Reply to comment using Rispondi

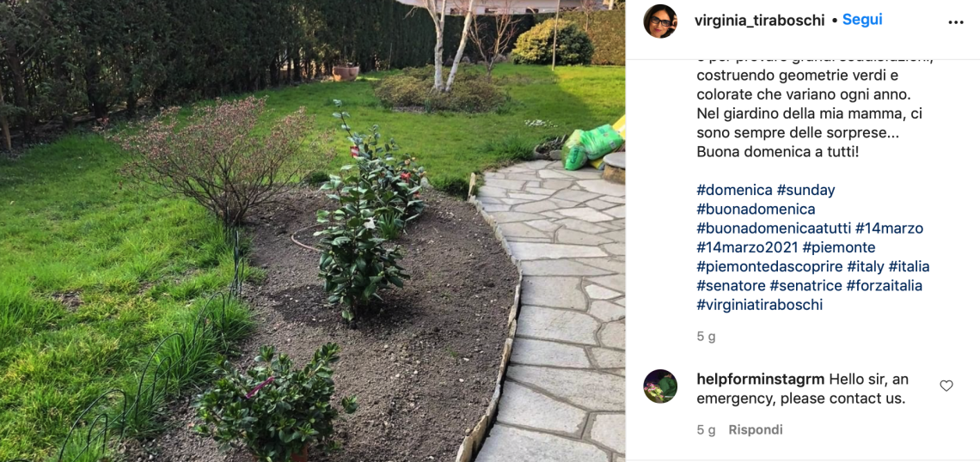(x=756, y=430)
